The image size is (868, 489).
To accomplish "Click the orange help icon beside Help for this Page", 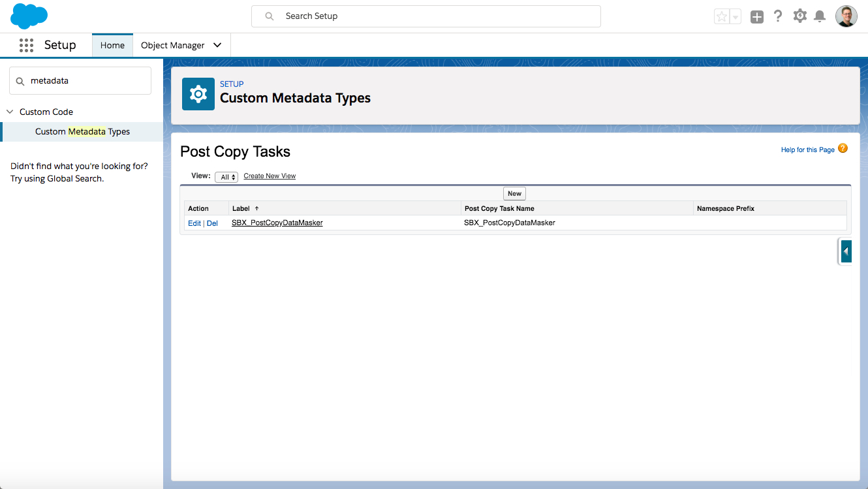I will 843,149.
